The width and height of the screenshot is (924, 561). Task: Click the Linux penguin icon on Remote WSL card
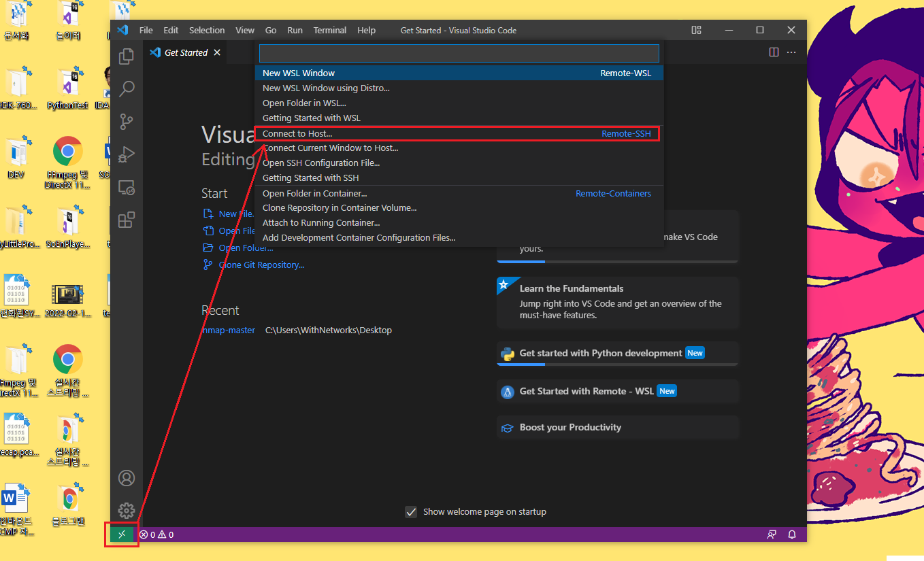tap(507, 392)
